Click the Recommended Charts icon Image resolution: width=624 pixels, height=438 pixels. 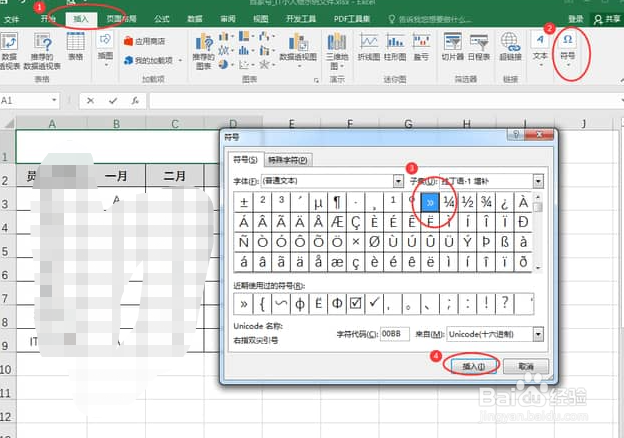[x=203, y=51]
